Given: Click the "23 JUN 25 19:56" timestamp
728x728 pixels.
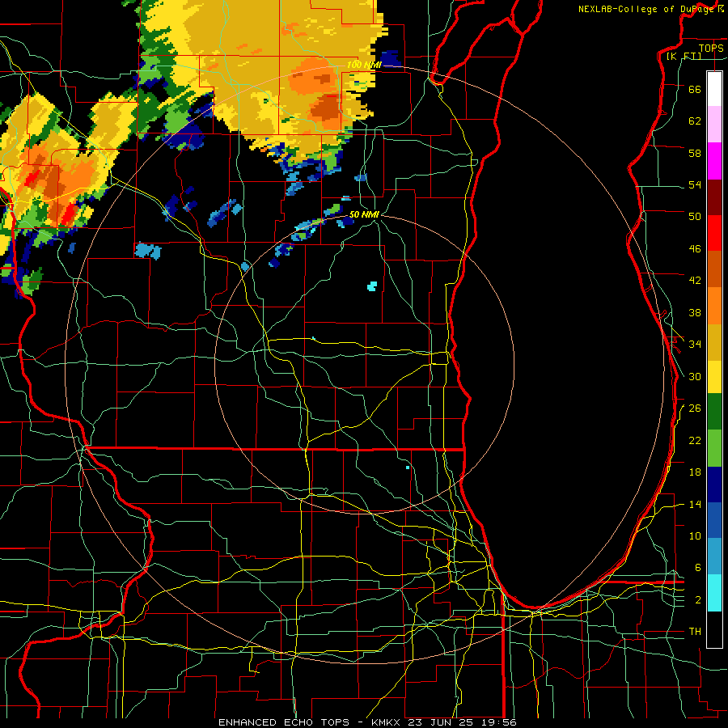Looking at the screenshot, I should click(x=463, y=722).
